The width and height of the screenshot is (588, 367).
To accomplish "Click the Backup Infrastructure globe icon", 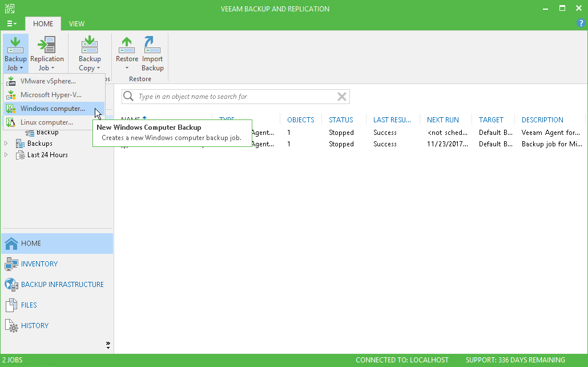I will pos(11,285).
